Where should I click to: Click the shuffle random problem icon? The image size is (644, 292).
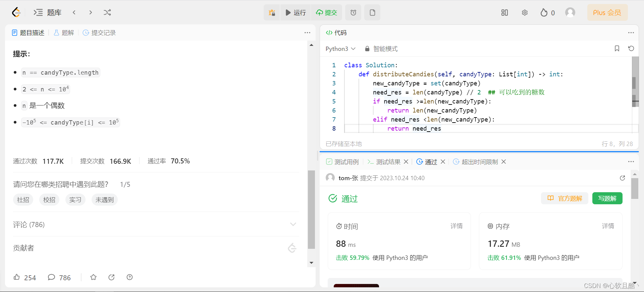tap(107, 13)
